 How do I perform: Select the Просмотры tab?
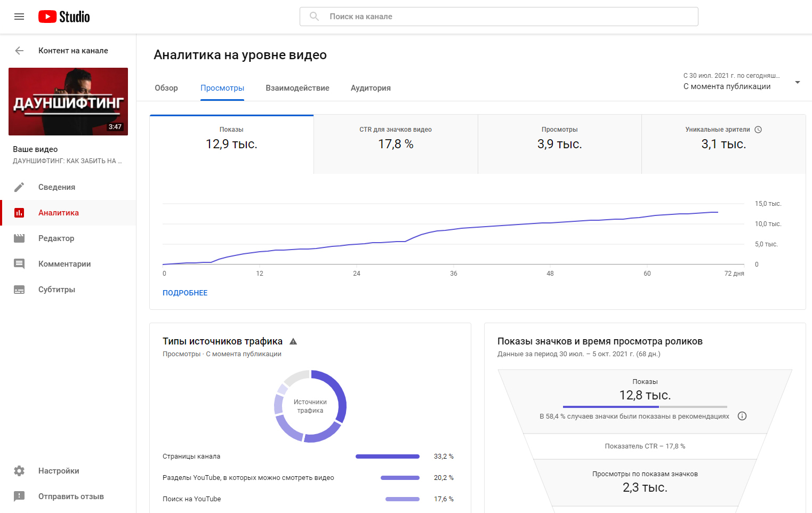[222, 88]
